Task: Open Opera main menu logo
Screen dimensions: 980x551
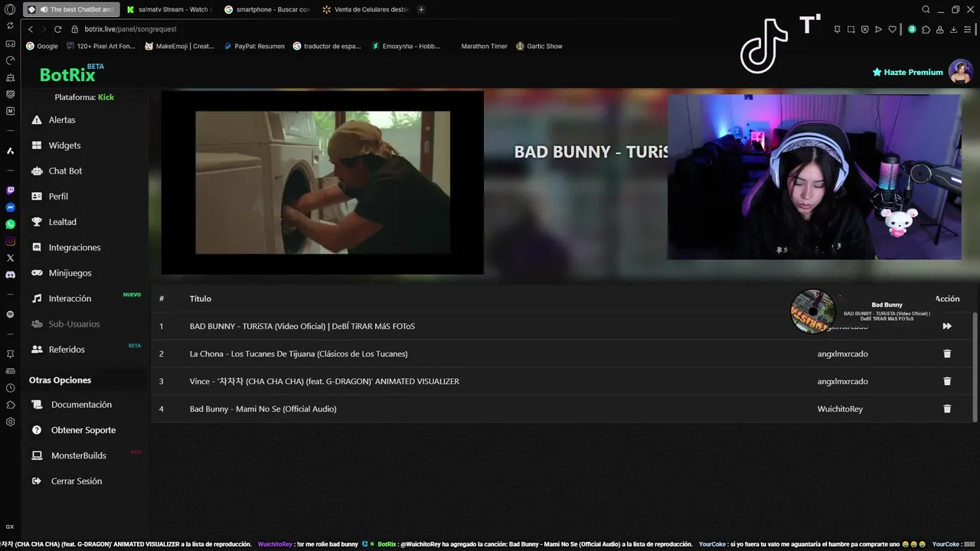Action: 10,9
